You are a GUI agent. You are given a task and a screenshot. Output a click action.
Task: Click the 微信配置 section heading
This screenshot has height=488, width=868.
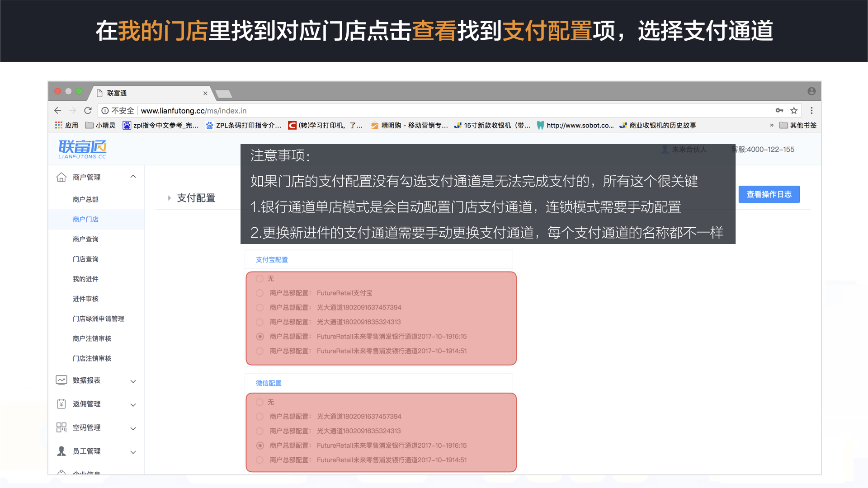pyautogui.click(x=269, y=383)
